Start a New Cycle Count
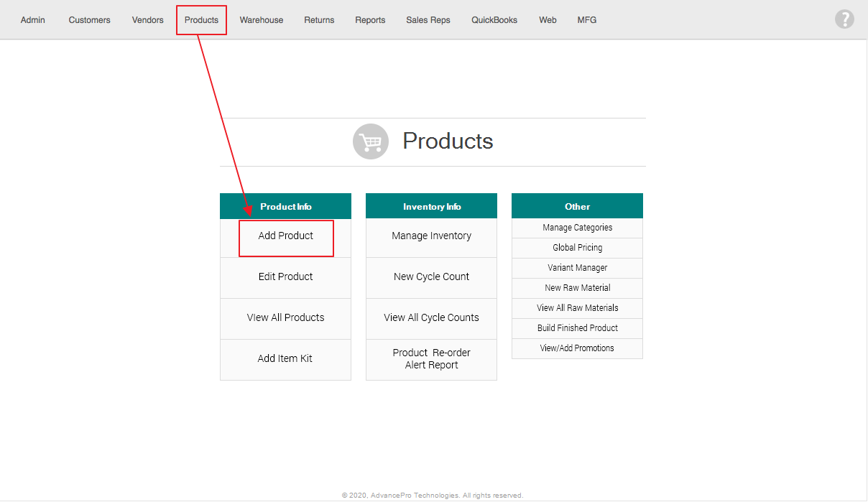This screenshot has width=868, height=502. 431,277
